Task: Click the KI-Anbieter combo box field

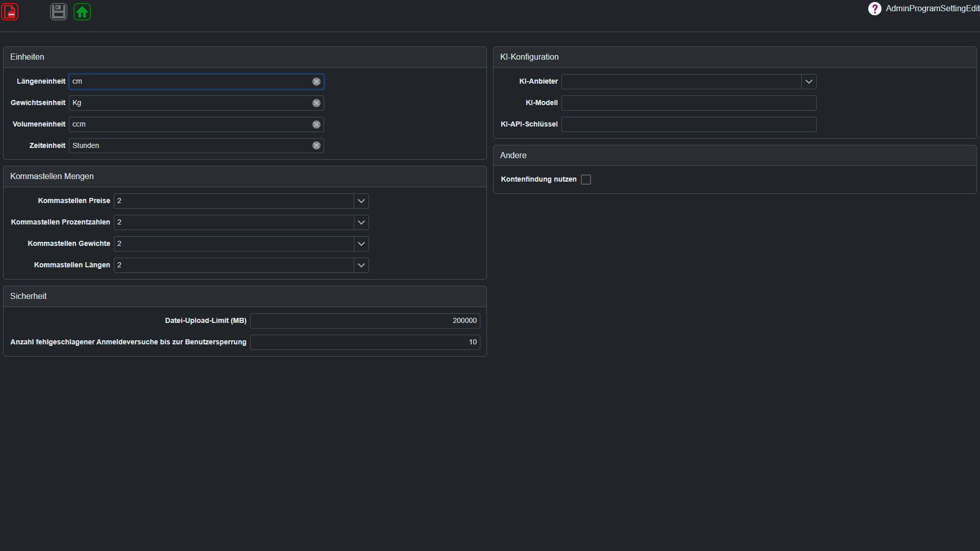Action: [x=681, y=82]
